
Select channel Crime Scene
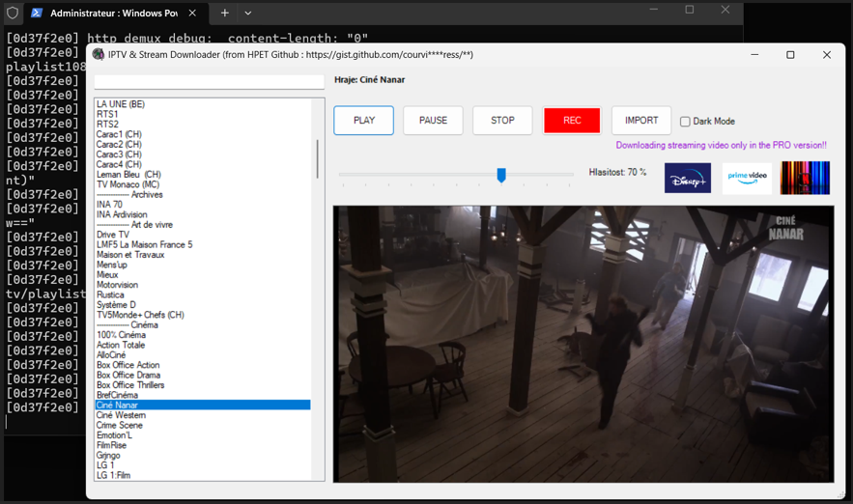[x=204, y=425]
